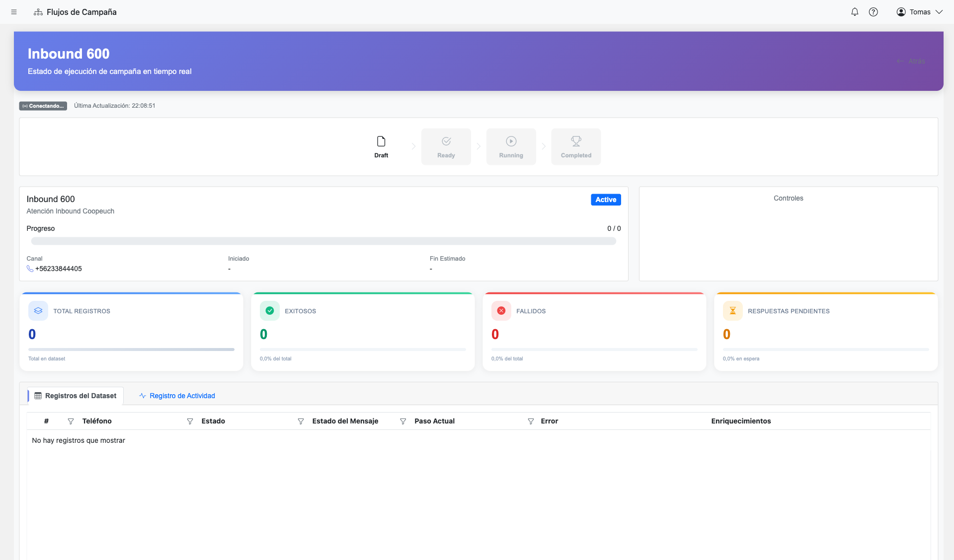Click the Completed trophy icon

576,141
